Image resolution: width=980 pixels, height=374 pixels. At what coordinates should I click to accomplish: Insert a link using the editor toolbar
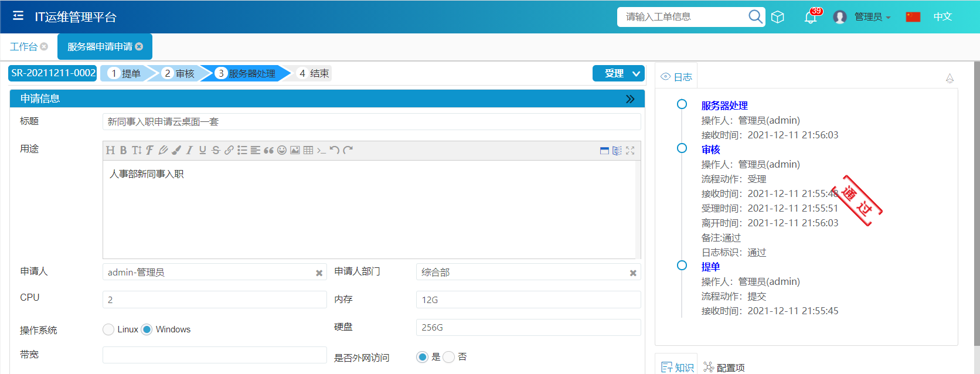click(x=229, y=151)
